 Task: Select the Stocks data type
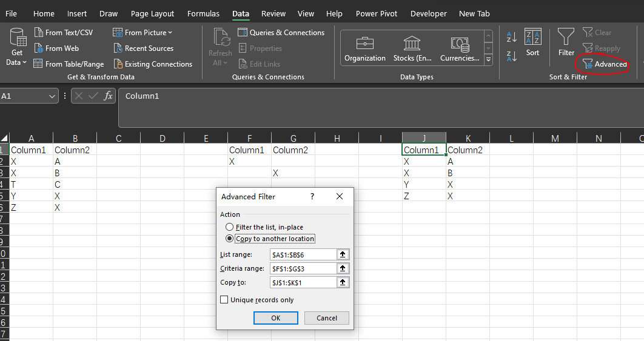[x=412, y=48]
